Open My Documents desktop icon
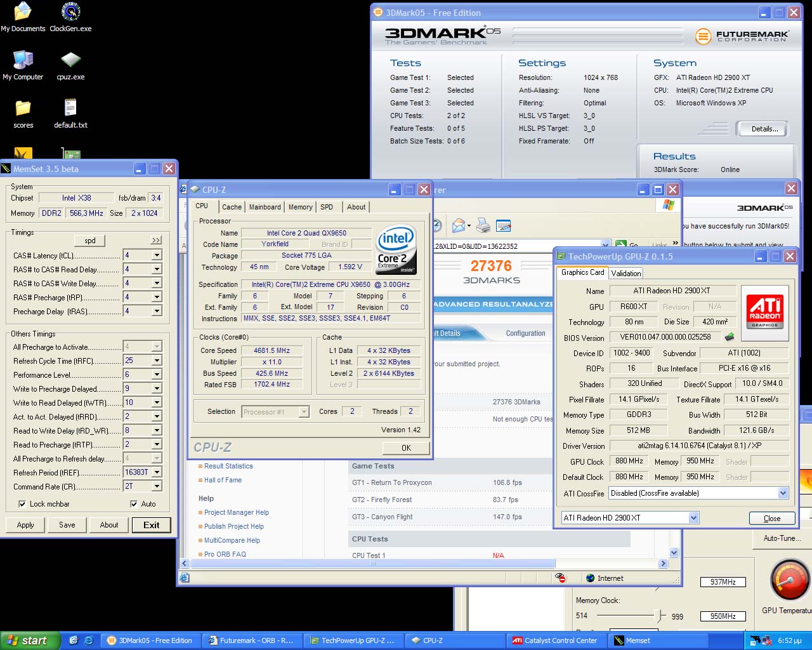Viewport: 812px width, 650px height. 23,17
